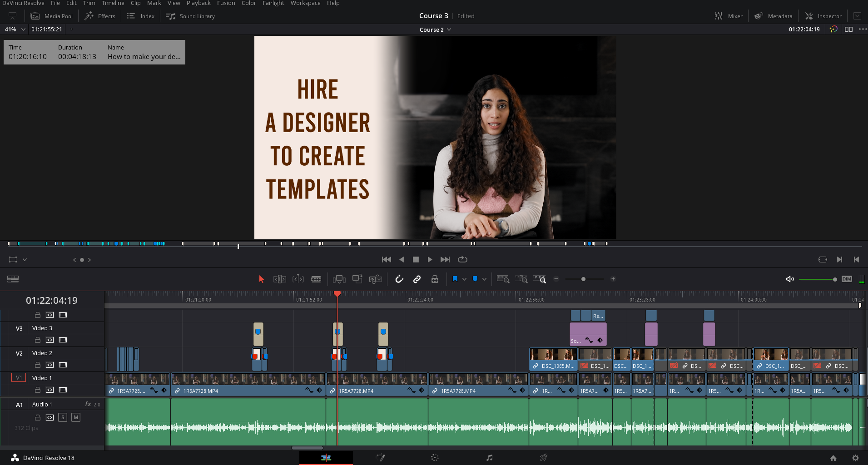The width and height of the screenshot is (868, 465).
Task: Select the Blade edit mode tool
Action: [316, 279]
